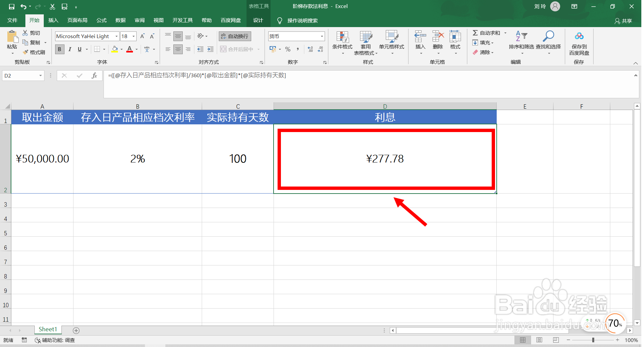Viewport: 644px width, 347px height.
Task: Click the Insert cells (插入) icon
Action: coord(420,36)
